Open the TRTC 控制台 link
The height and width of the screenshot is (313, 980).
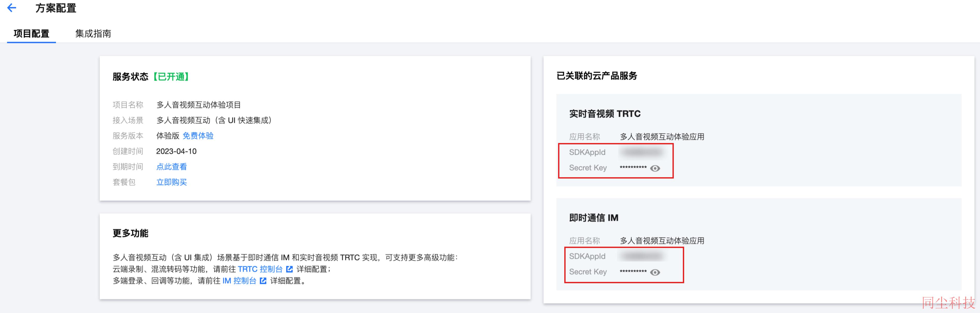(x=260, y=269)
